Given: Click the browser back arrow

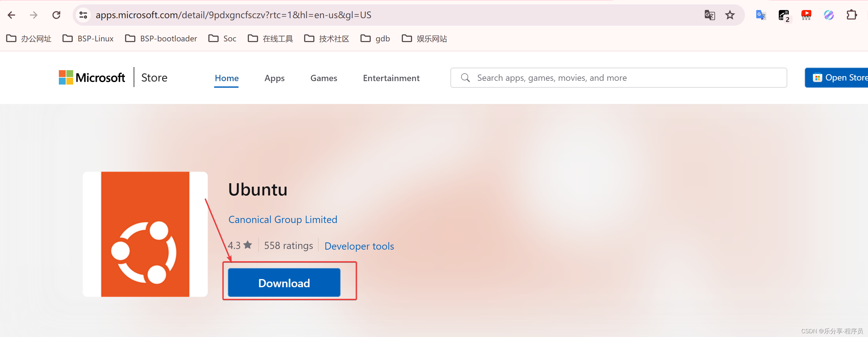Looking at the screenshot, I should [12, 15].
